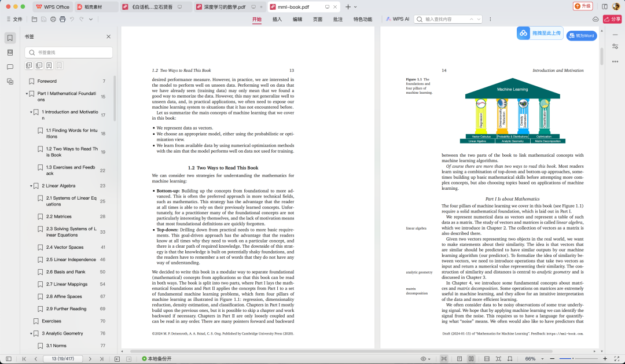Viewport: 625px width, 364px height.
Task: Click the add bookmark icon
Action: point(49,65)
